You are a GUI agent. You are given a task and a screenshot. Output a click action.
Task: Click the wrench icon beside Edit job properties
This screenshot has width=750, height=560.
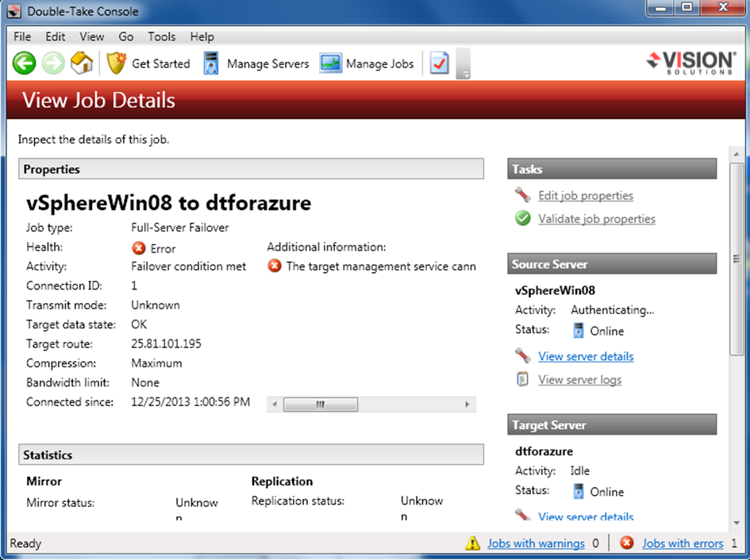click(523, 194)
